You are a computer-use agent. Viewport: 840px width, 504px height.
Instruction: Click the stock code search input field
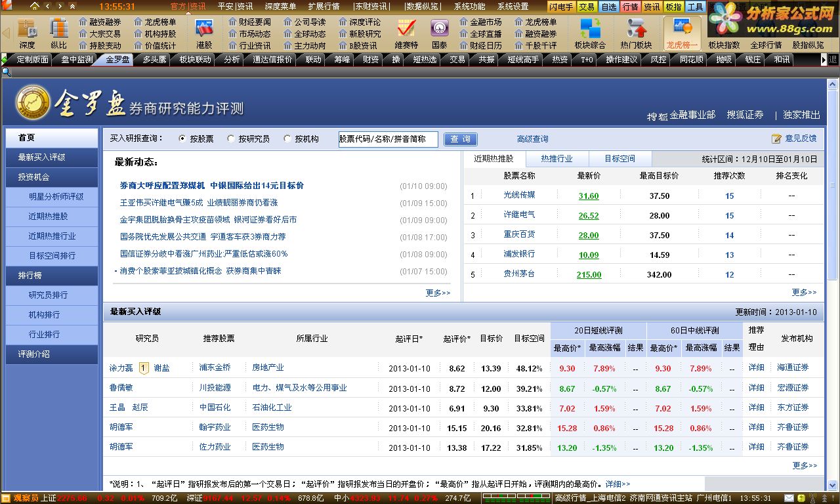point(388,139)
